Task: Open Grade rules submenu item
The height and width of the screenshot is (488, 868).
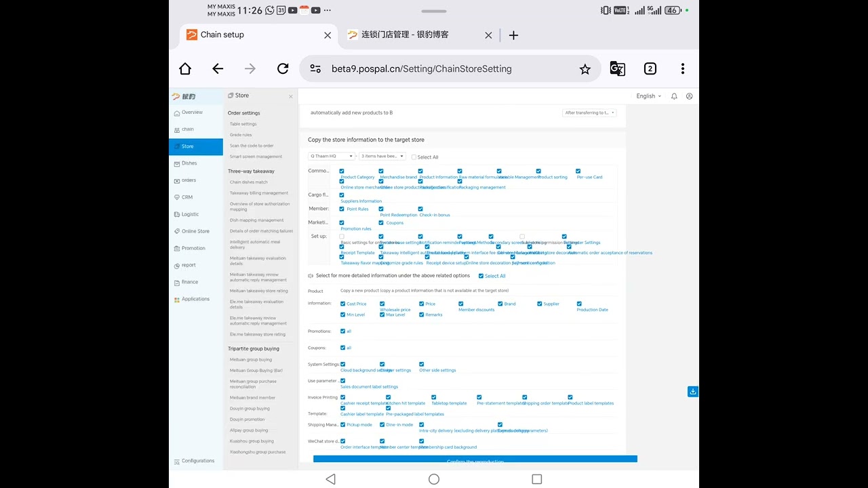Action: (x=241, y=135)
